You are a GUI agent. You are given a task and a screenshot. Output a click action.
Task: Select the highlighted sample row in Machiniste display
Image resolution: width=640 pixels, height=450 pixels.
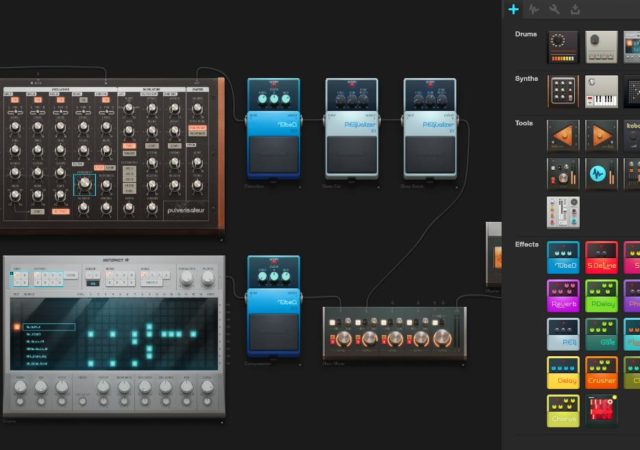pyautogui.click(x=49, y=327)
